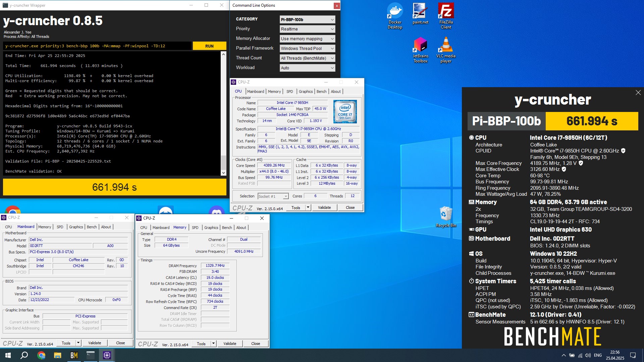The width and height of the screenshot is (644, 362).
Task: Click Close in CPU-Z Mainboard window
Action: pyautogui.click(x=120, y=343)
